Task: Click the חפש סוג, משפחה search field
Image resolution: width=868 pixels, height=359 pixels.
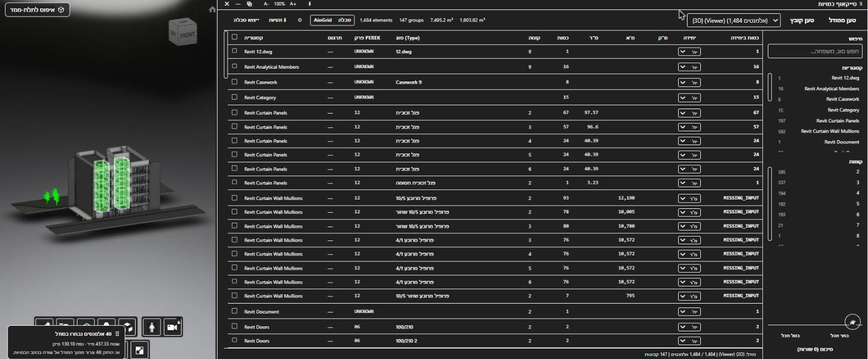Action: pyautogui.click(x=815, y=52)
